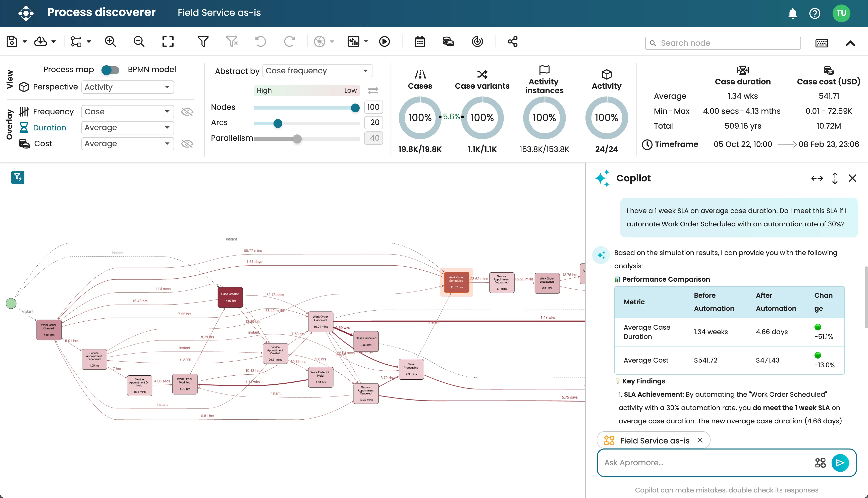Open the Timeframe calendar icon
The height and width of the screenshot is (498, 868).
420,41
